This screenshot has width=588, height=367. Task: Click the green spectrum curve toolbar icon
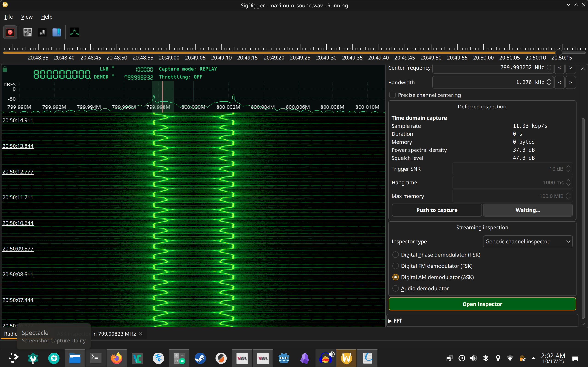pos(74,32)
